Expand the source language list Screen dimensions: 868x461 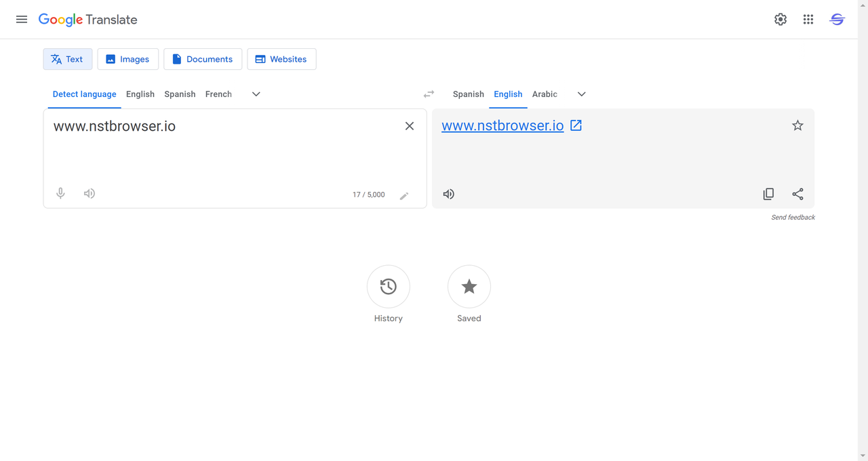[x=256, y=94]
